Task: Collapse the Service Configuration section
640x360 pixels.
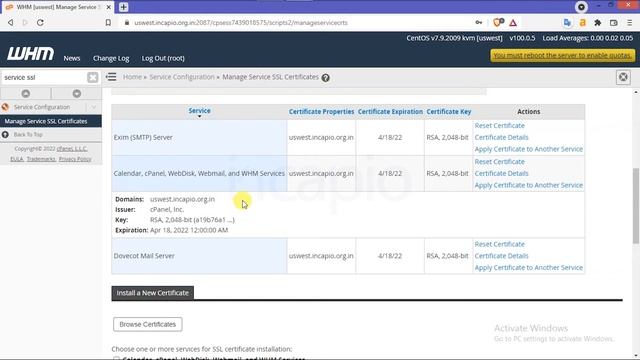Action: click(x=93, y=107)
